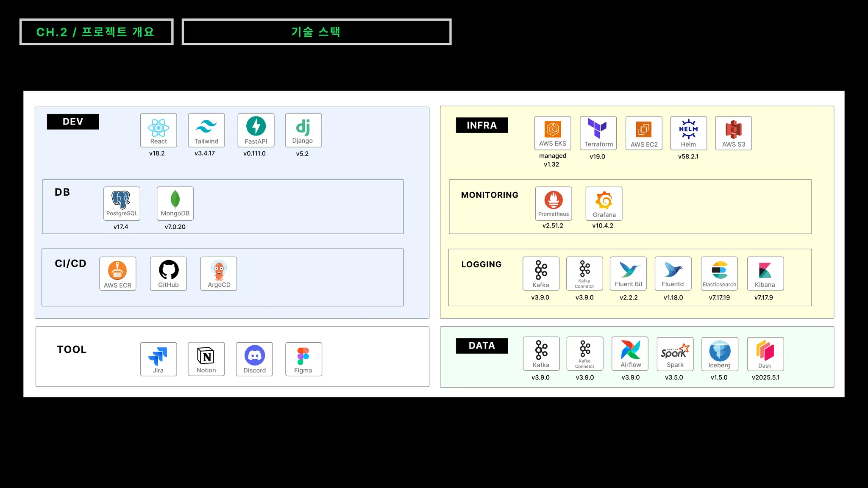Select the managed v1.32 text
Viewport: 868px width, 488px height.
point(552,160)
